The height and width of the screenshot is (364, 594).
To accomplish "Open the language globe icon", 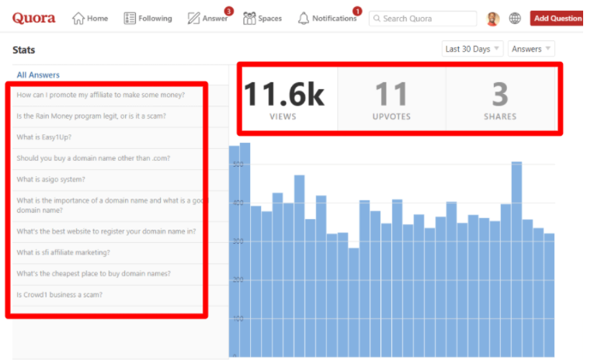I will tap(515, 18).
